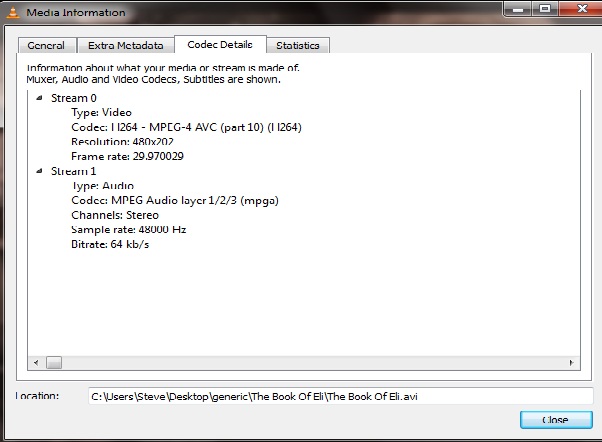Click the Close button

click(556, 420)
